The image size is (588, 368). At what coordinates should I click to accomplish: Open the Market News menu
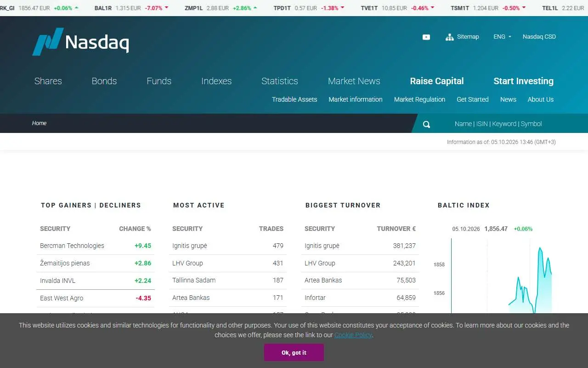(x=354, y=81)
